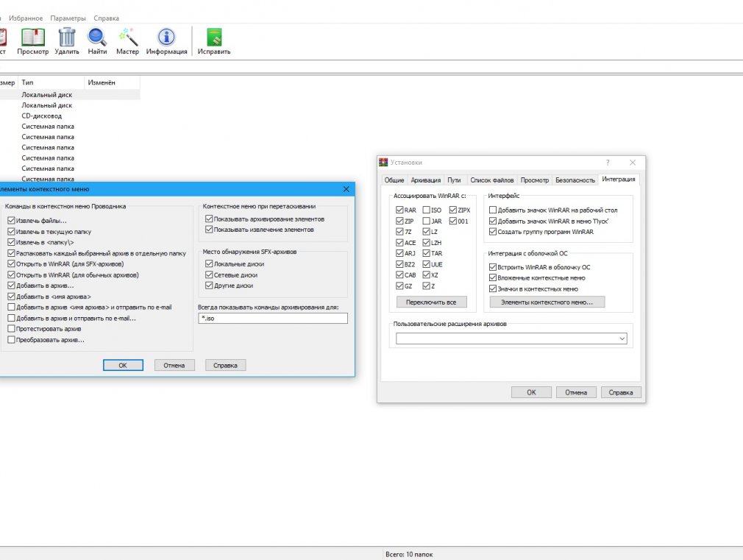The image size is (743, 560).
Task: Toggle the 7Z association checkbox
Action: (x=399, y=231)
